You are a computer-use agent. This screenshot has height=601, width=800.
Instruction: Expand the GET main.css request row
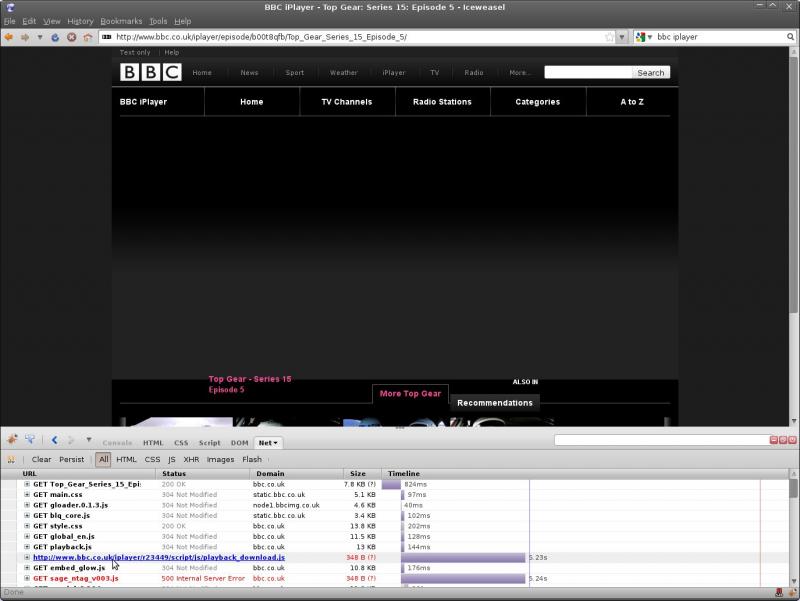pos(27,495)
